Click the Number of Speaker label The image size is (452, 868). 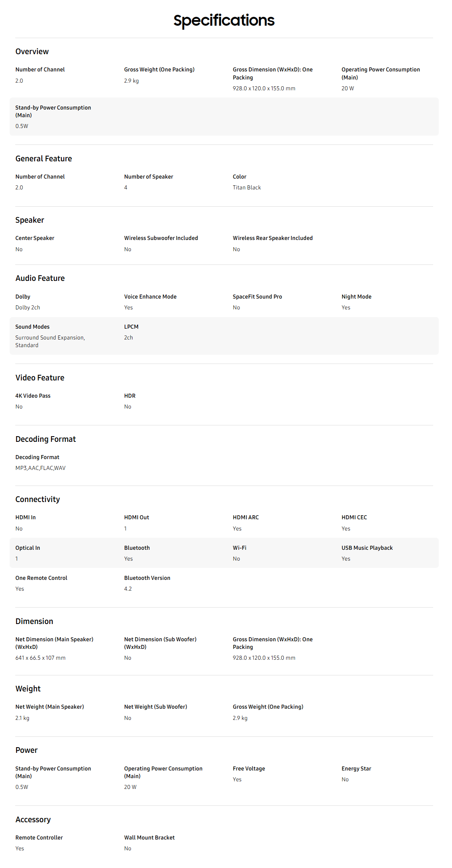[149, 177]
